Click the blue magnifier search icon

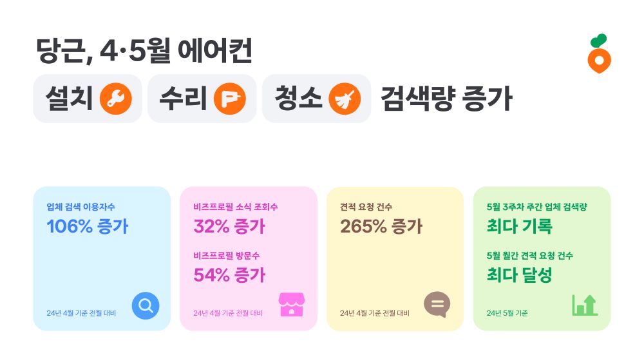[146, 305]
